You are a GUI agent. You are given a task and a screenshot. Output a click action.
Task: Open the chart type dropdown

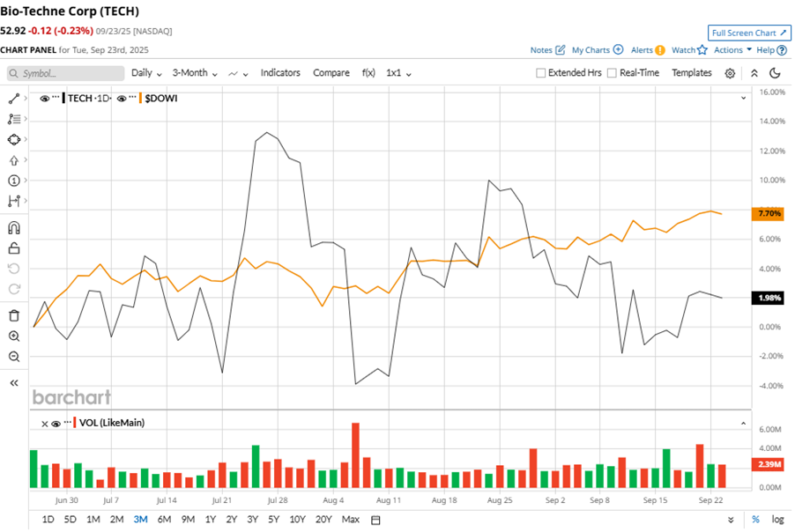[238, 73]
